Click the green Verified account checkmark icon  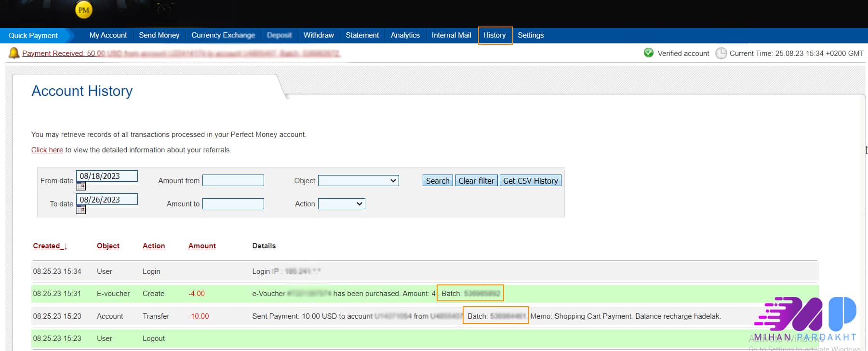pyautogui.click(x=649, y=53)
